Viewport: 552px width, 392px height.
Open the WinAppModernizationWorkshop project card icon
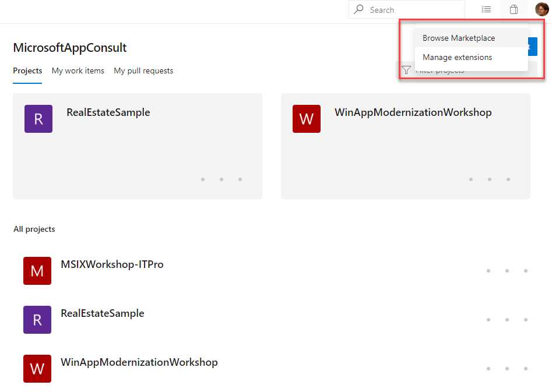[x=307, y=118]
